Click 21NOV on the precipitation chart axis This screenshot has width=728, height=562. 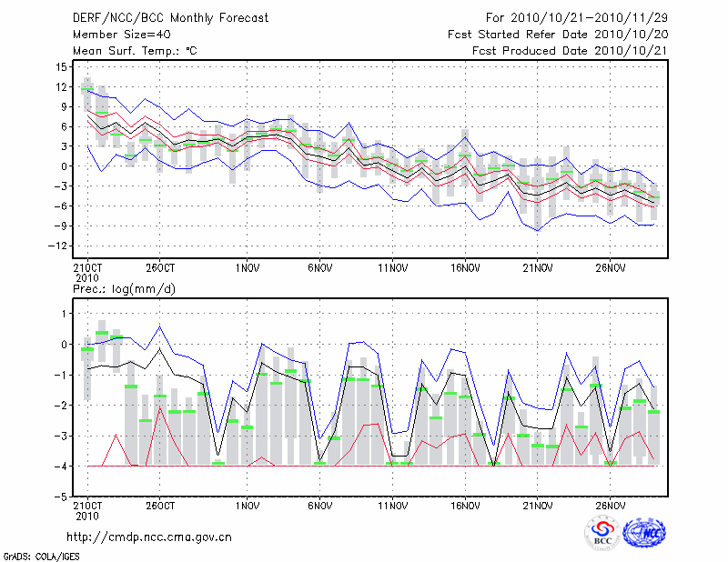(538, 506)
